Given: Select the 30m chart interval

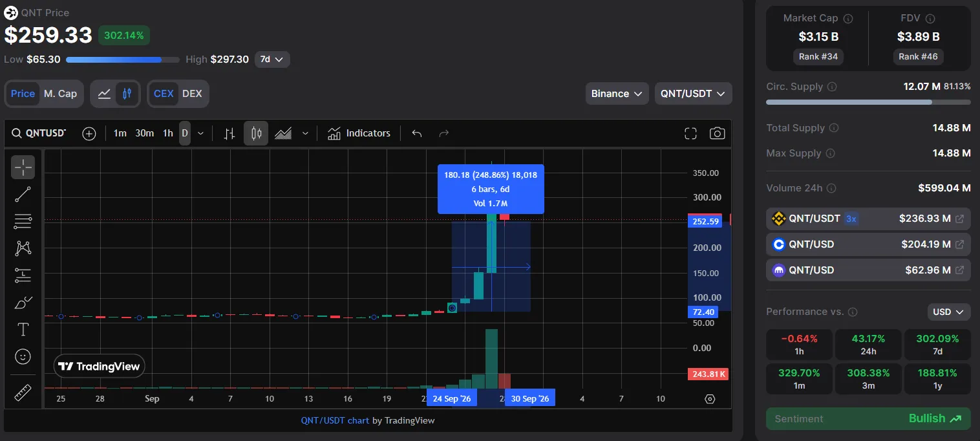Looking at the screenshot, I should tap(145, 133).
